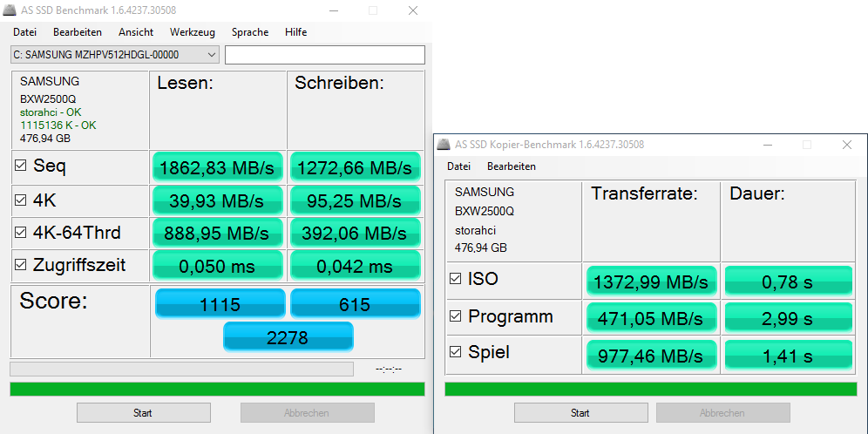
Task: Disable the Spiel copy test checkbox
Action: 455,351
